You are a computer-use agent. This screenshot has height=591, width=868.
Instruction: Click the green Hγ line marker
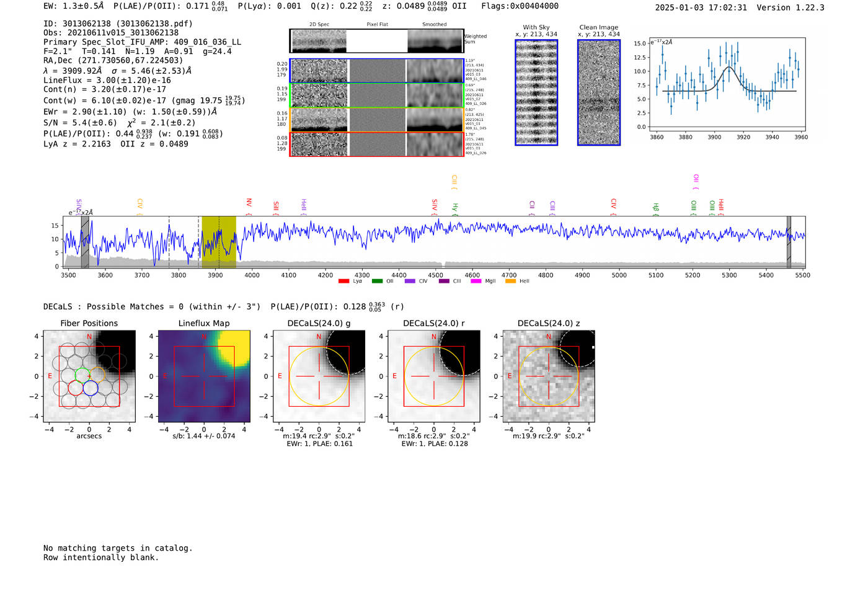click(x=455, y=209)
